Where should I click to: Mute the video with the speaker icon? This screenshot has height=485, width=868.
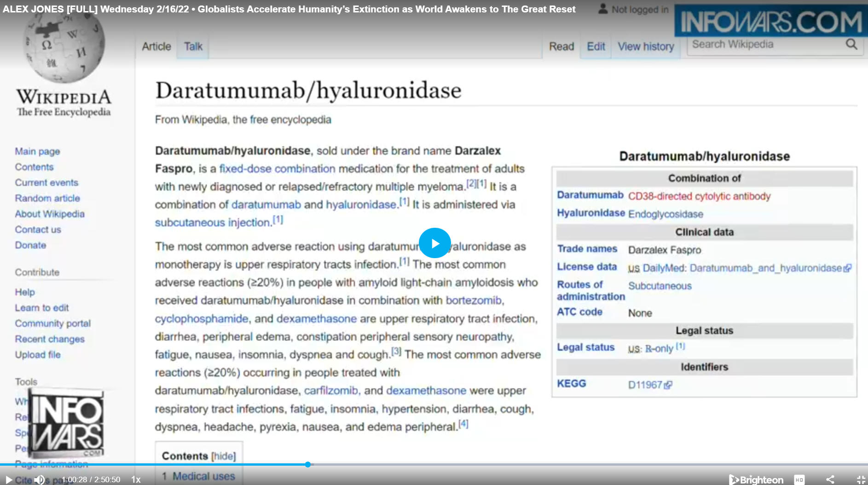(40, 480)
